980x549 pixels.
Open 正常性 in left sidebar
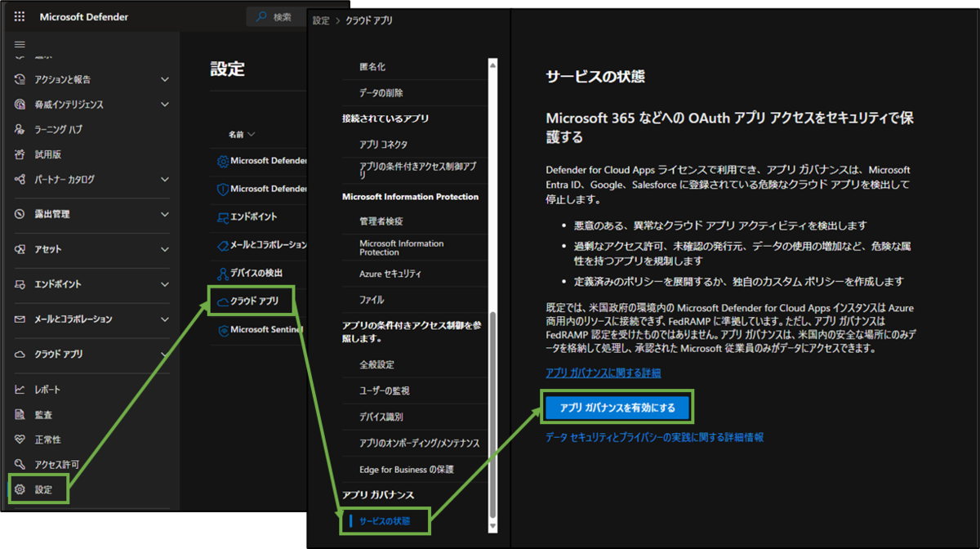[x=47, y=440]
